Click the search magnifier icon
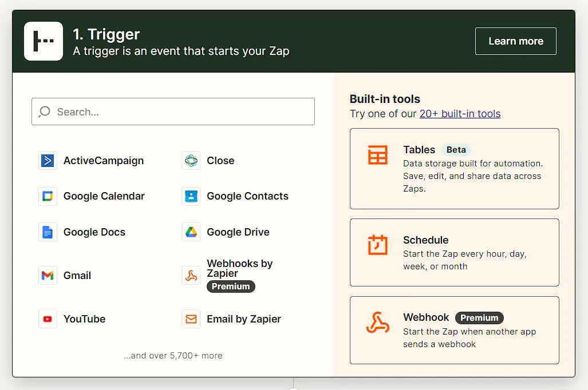Image resolution: width=588 pixels, height=390 pixels. [44, 112]
